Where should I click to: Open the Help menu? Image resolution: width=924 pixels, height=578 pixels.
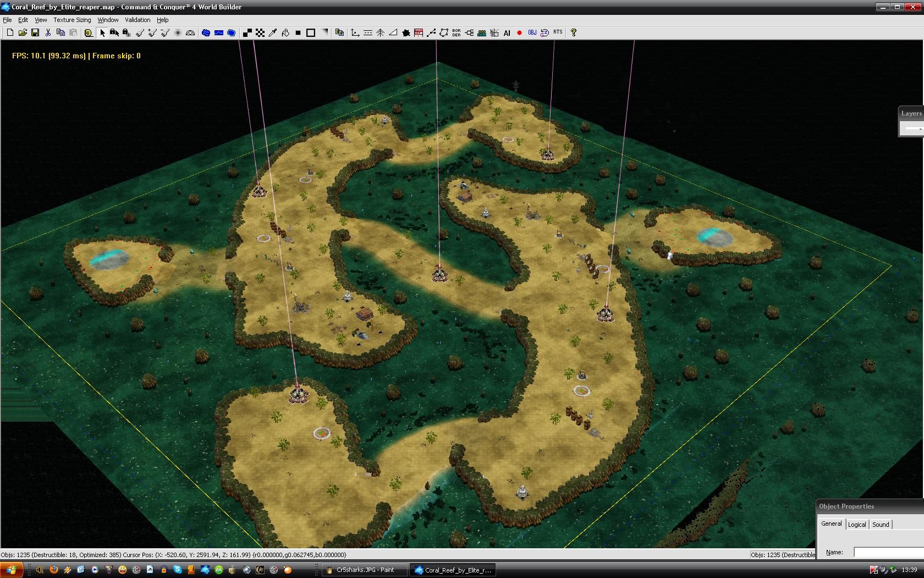(163, 20)
